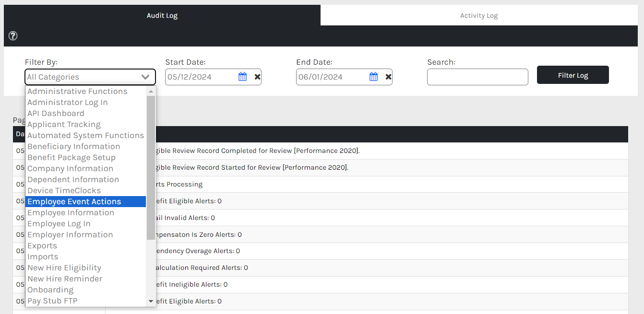Choose Employer Information option
Screen dimensions: 644x314
(x=86, y=234)
